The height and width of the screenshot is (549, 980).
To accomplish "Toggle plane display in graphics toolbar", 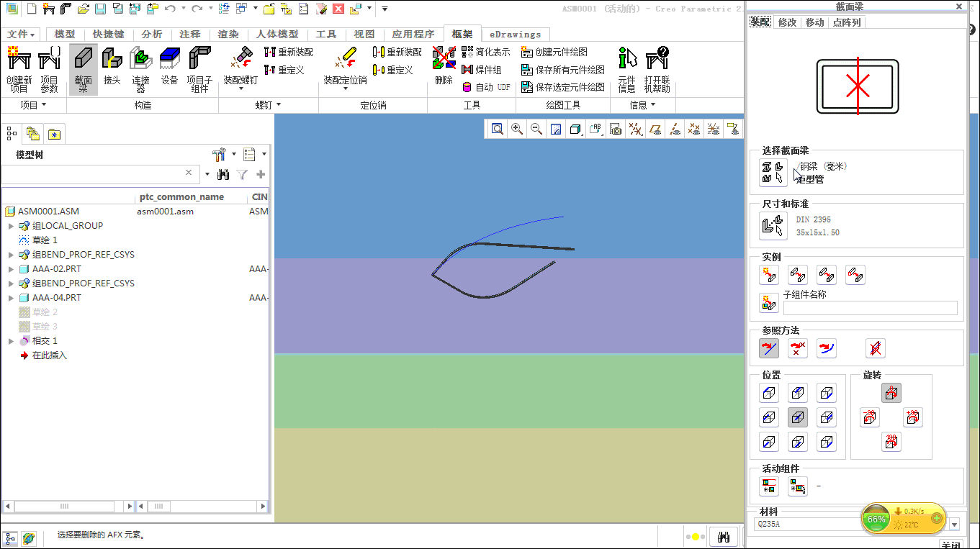I will point(655,129).
